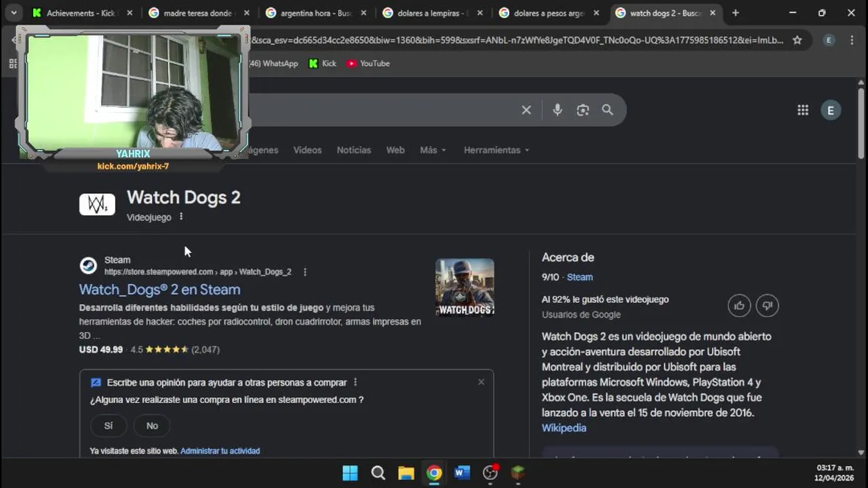This screenshot has height=488, width=868.
Task: Click the No button
Action: click(152, 426)
